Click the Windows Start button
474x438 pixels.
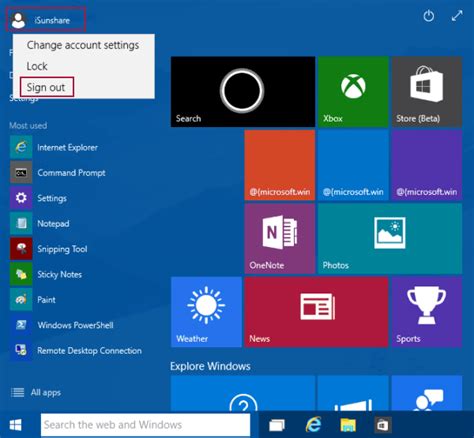16,425
